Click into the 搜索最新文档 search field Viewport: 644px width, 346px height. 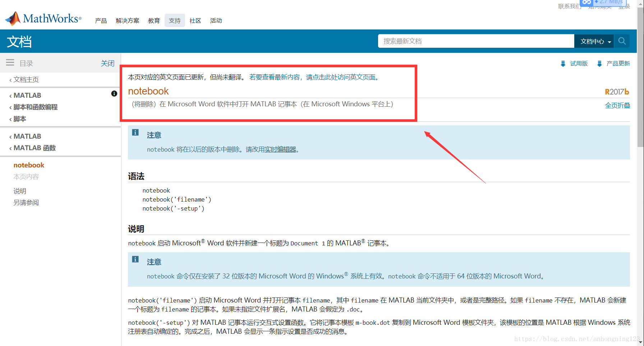click(475, 41)
